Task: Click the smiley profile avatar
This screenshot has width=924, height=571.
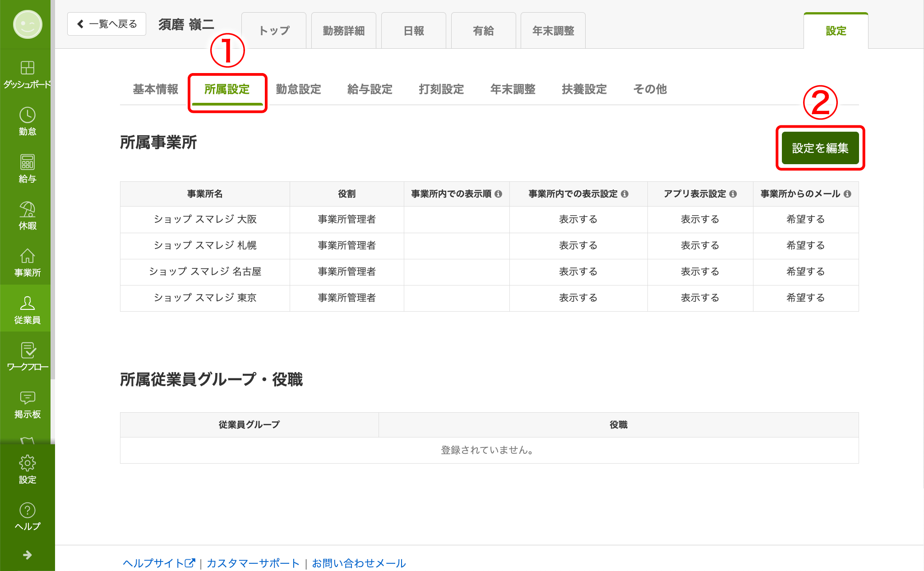Action: [x=28, y=24]
